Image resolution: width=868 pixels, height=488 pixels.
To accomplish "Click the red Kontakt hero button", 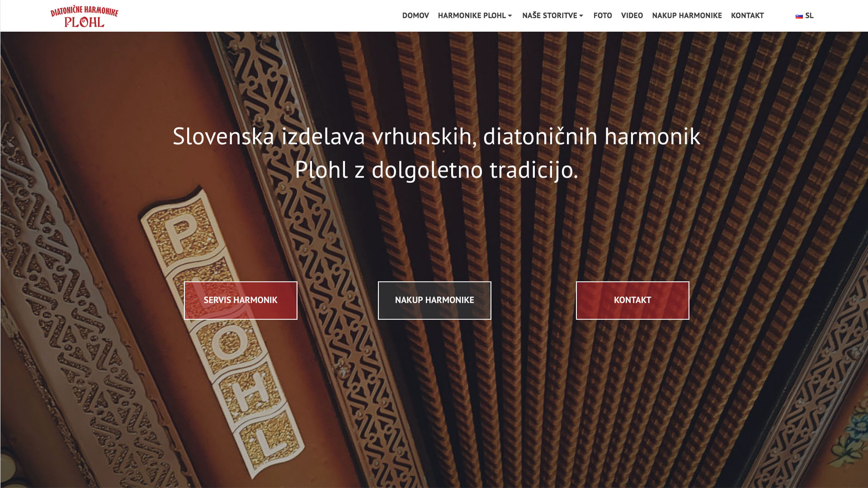I will pyautogui.click(x=632, y=300).
